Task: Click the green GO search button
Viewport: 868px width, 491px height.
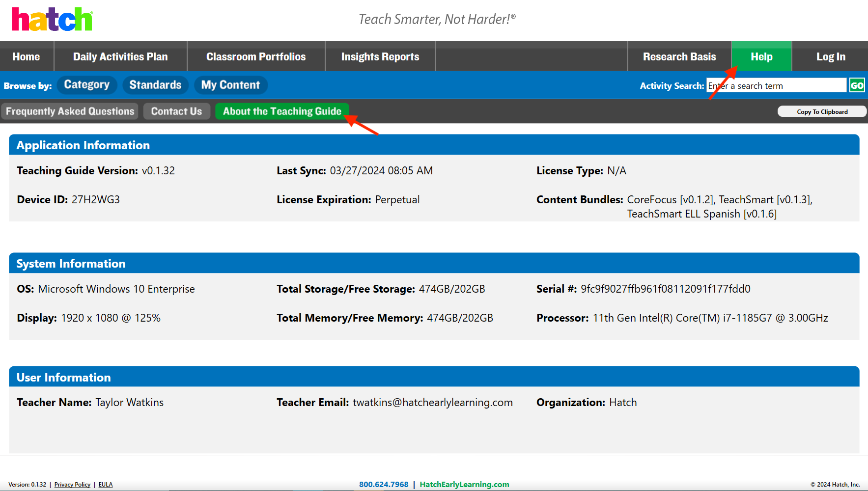Action: point(857,85)
